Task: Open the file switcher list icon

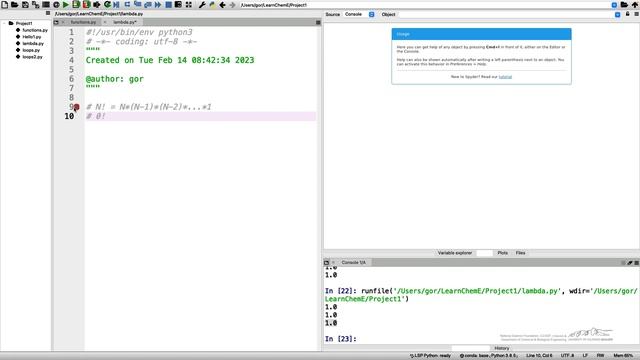Action: (46, 4)
